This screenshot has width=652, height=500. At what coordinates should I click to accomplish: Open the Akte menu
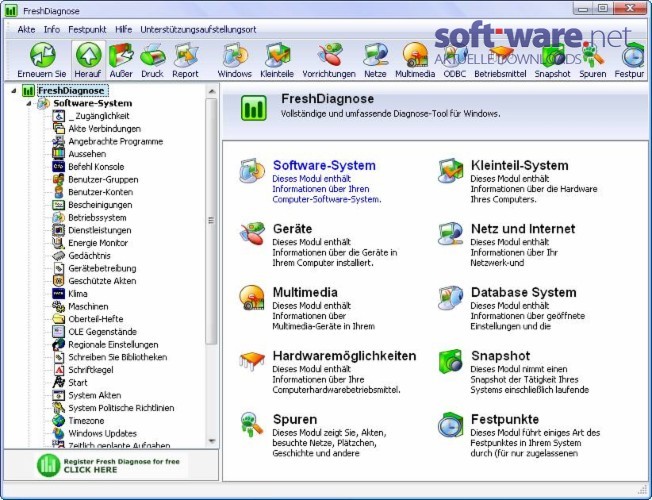[26, 30]
